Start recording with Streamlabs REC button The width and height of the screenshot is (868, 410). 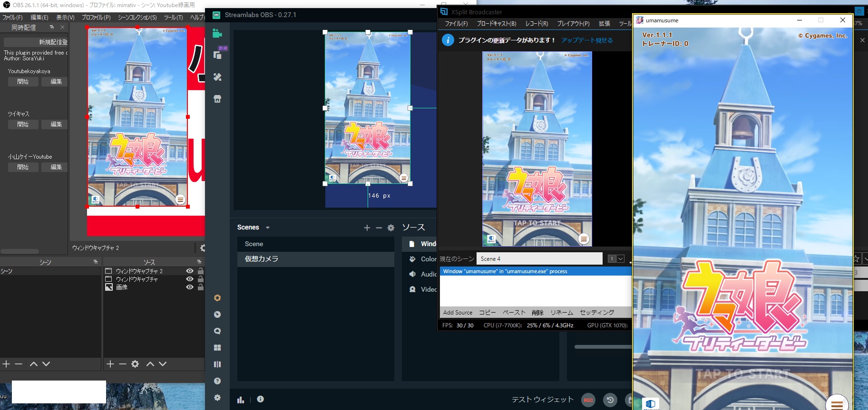[588, 400]
